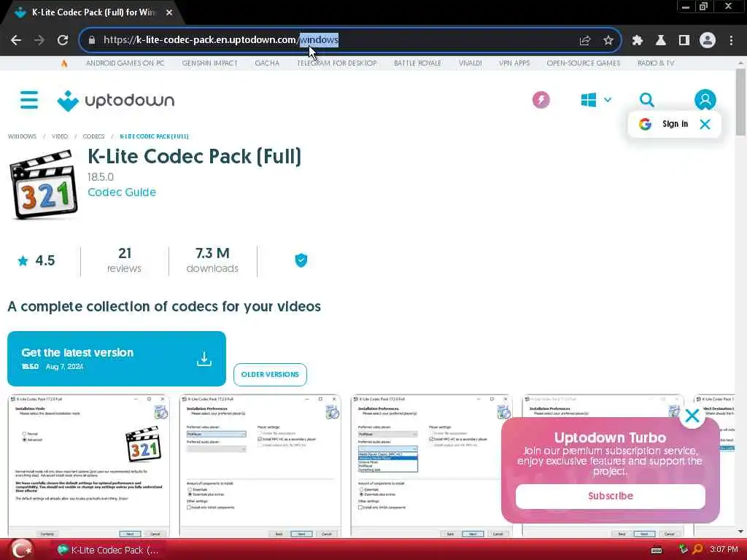Click the version number 18.5.0
The image size is (747, 560).
(x=101, y=177)
